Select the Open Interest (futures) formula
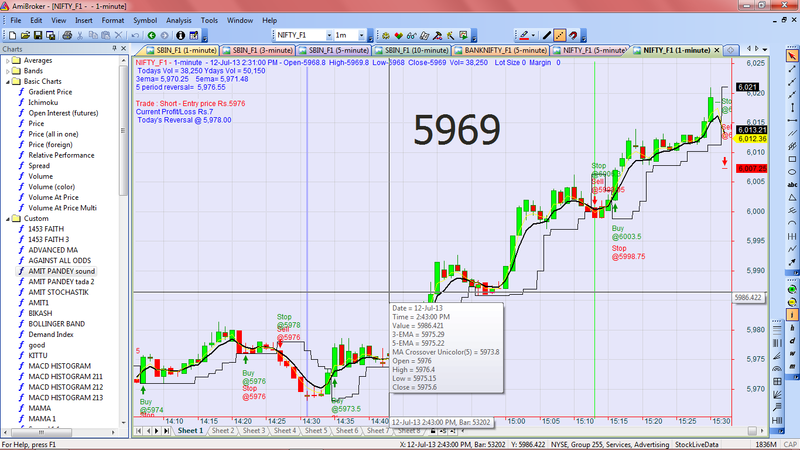The width and height of the screenshot is (800, 450). click(63, 113)
